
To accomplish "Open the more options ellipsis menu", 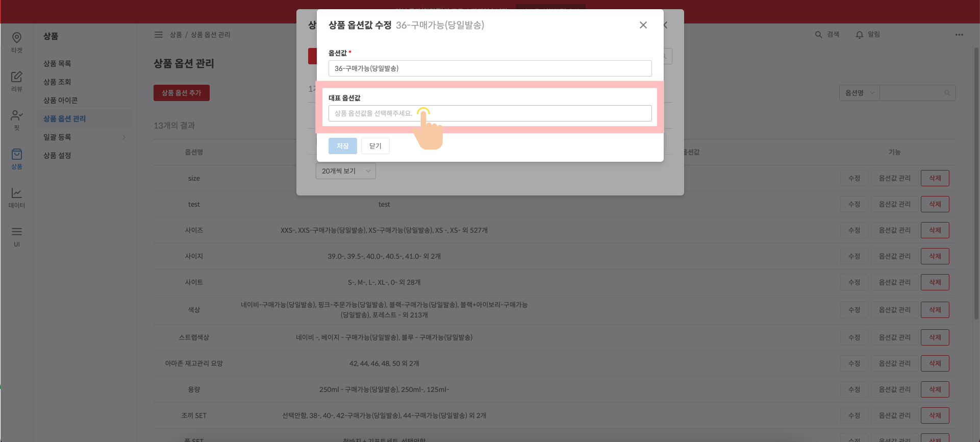I will 959,35.
